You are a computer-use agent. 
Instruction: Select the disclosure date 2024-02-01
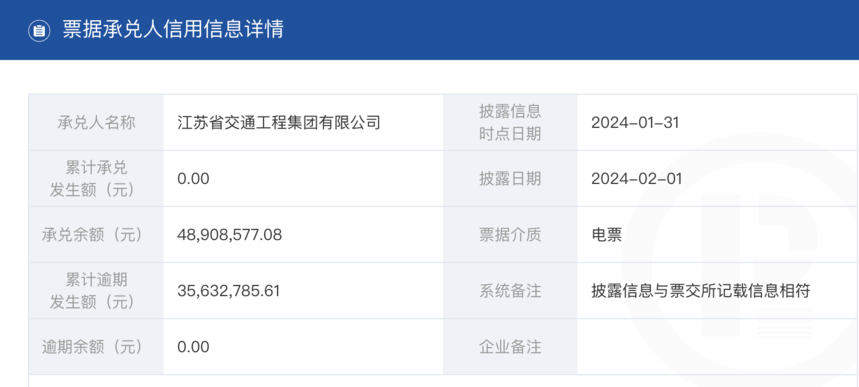tap(637, 179)
